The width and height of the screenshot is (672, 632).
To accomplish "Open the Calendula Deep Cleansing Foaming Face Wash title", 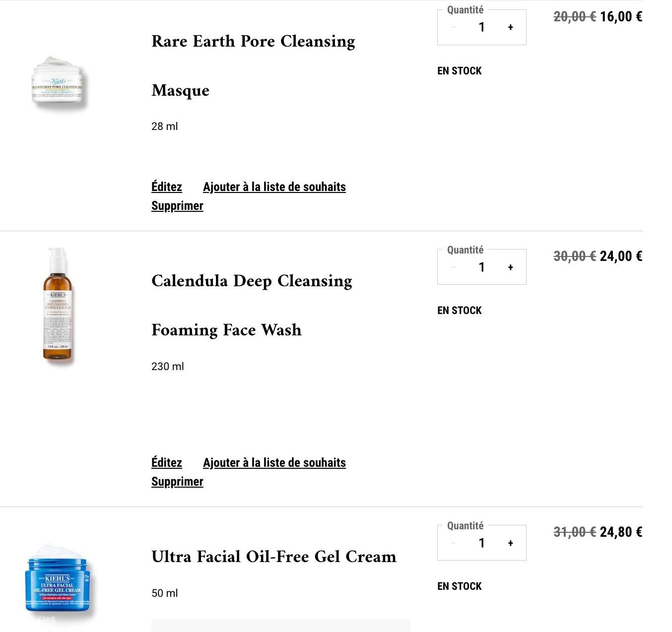I will pos(252,305).
